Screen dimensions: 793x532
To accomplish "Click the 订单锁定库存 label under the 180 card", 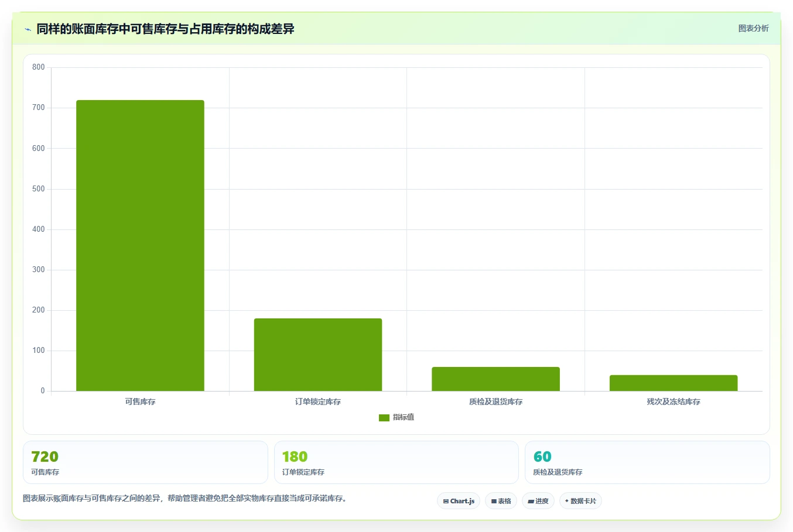I will pos(303,472).
